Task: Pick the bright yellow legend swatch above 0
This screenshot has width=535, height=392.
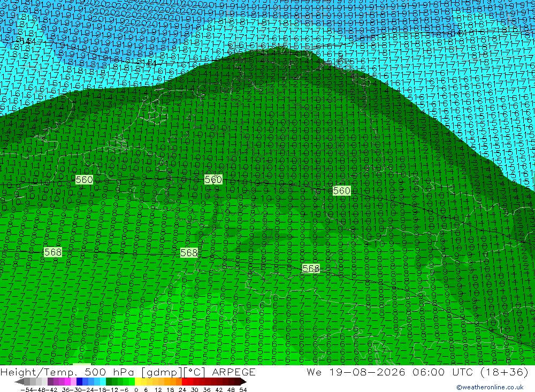Action: pyautogui.click(x=137, y=382)
